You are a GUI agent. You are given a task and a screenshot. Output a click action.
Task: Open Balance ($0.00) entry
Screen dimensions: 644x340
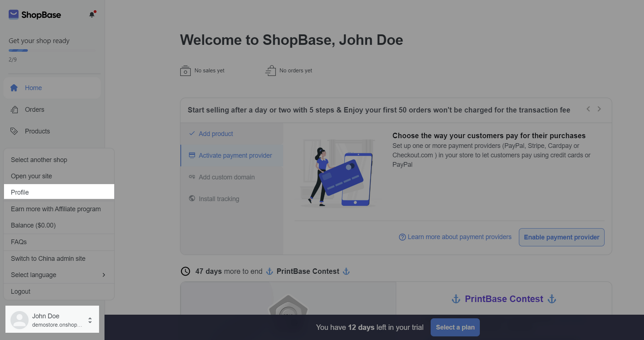[x=59, y=225]
